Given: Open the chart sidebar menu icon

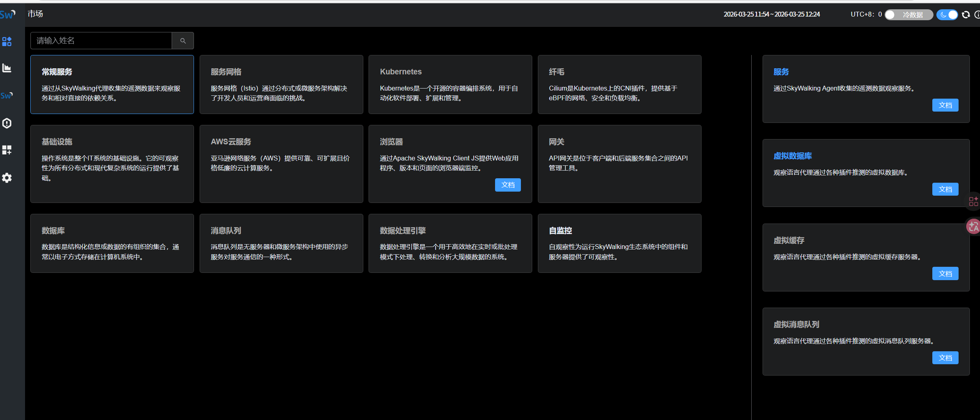Looking at the screenshot, I should point(7,68).
